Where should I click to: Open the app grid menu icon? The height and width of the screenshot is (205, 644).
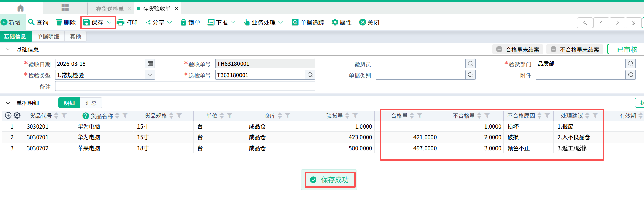(65, 8)
